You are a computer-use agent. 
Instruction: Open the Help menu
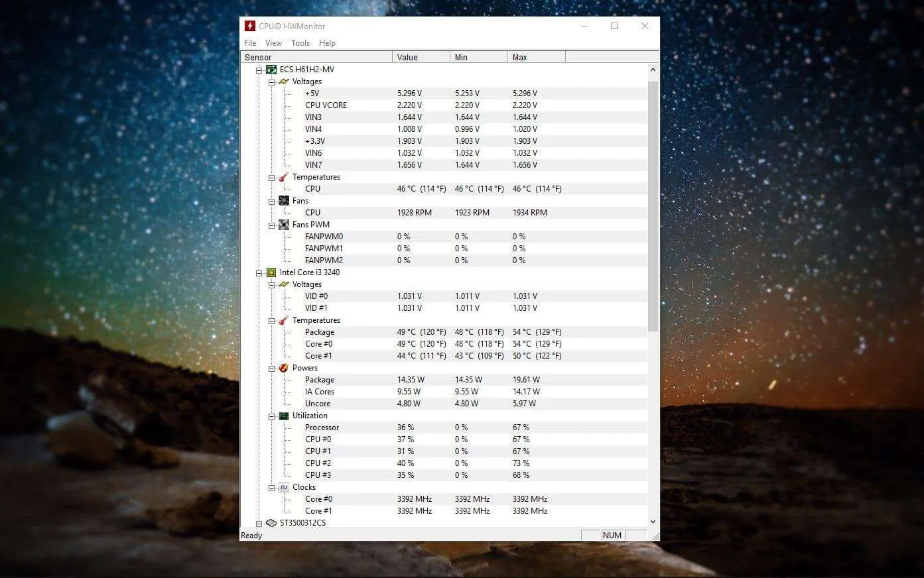tap(327, 43)
